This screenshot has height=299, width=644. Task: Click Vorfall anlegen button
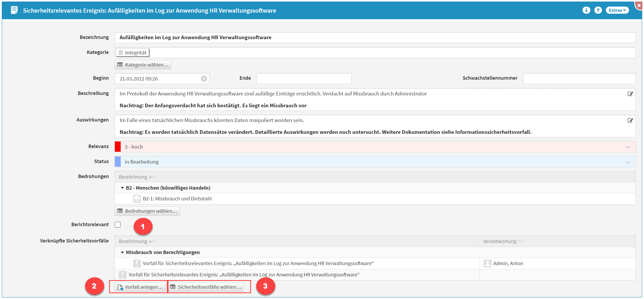(x=140, y=287)
